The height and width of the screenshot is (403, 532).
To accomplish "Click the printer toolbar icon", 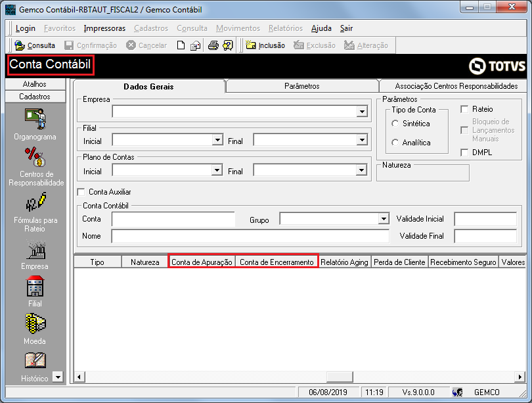I will [x=213, y=45].
